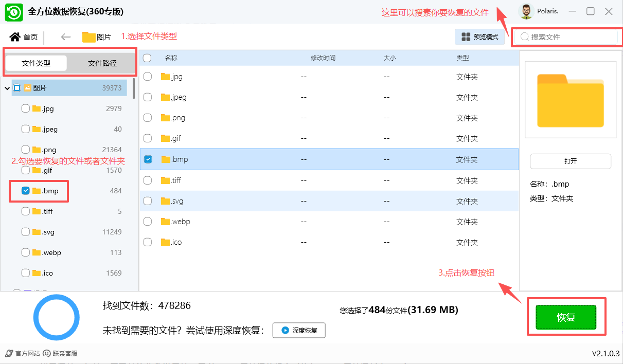Click the green 恢复 recover button
The image size is (623, 364).
pos(565,317)
